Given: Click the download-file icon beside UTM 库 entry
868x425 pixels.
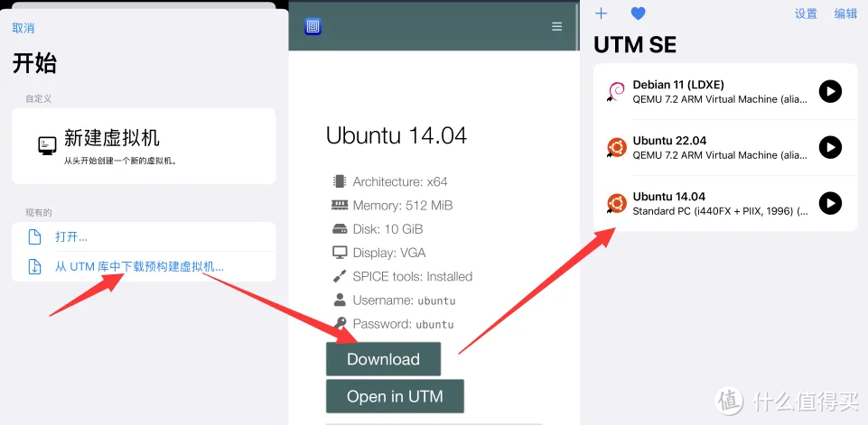Looking at the screenshot, I should [x=35, y=267].
